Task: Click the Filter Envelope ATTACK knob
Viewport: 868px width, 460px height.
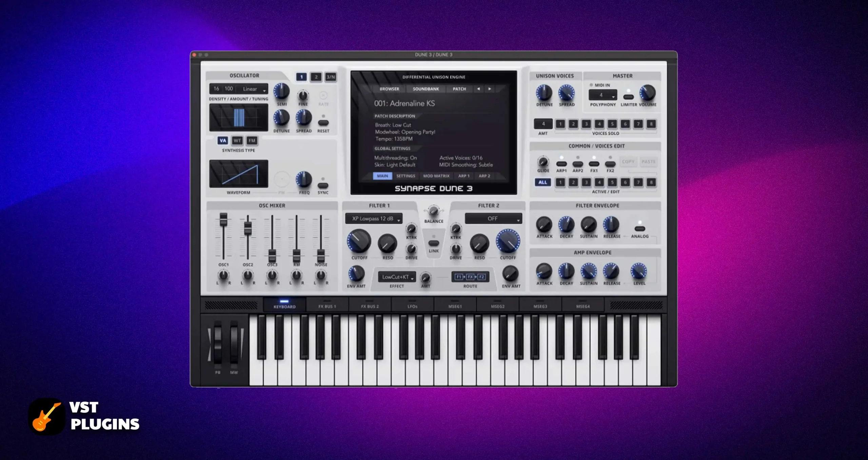Action: [544, 224]
